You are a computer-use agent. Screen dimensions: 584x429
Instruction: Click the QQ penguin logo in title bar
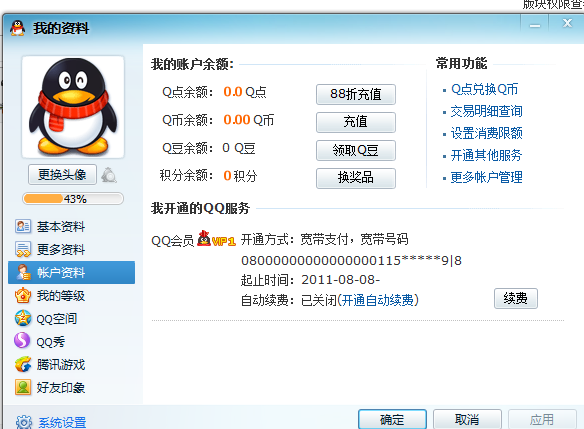tap(18, 28)
